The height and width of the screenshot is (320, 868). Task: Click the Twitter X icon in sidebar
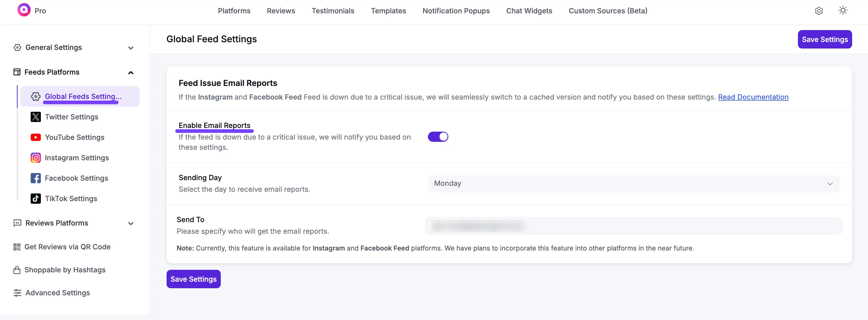point(36,117)
